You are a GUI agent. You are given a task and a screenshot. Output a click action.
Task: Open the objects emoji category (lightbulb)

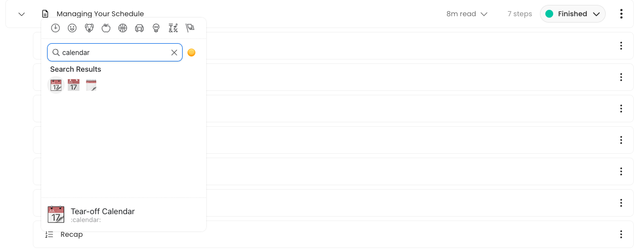[x=156, y=28]
